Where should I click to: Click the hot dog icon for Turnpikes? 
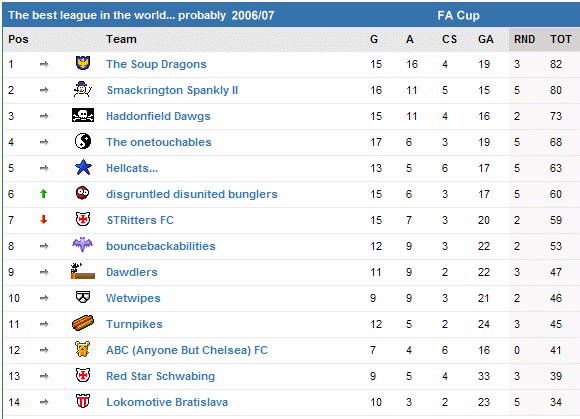pos(83,323)
